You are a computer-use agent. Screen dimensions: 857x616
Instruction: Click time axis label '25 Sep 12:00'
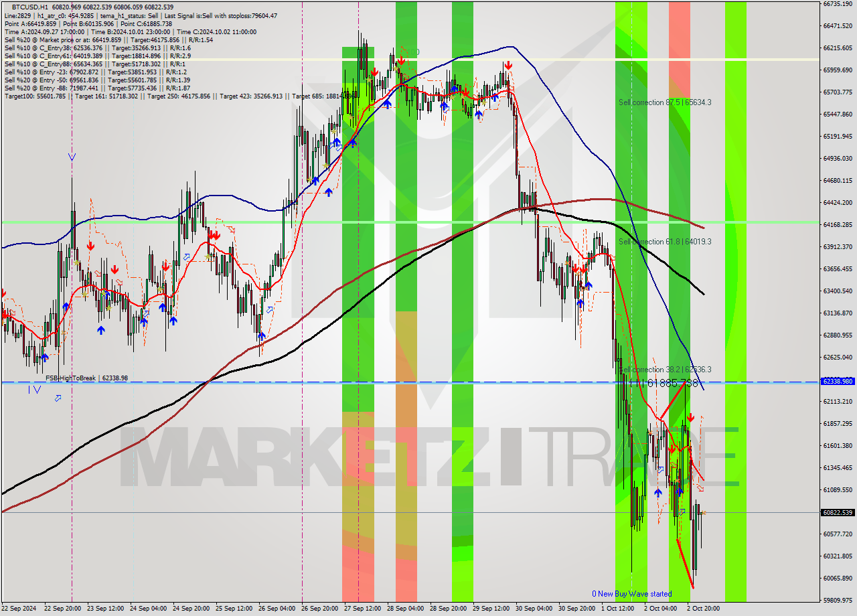pos(234,609)
